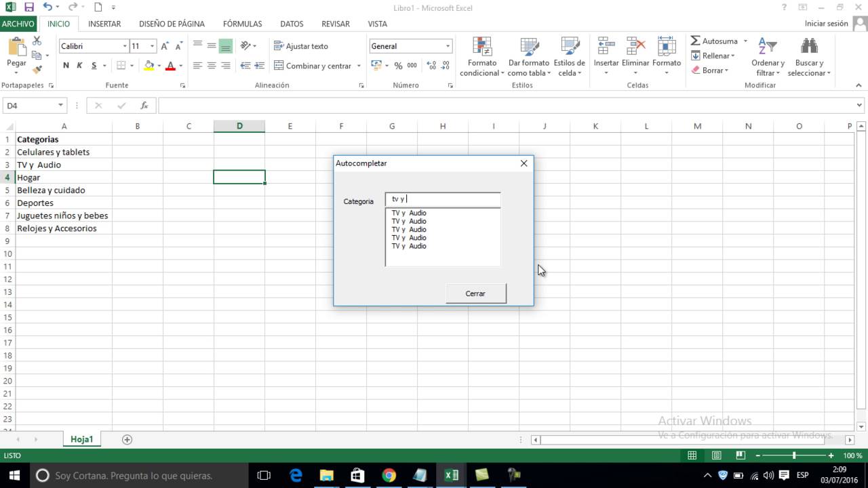
Task: Open Formato condicional menu
Action: click(482, 56)
